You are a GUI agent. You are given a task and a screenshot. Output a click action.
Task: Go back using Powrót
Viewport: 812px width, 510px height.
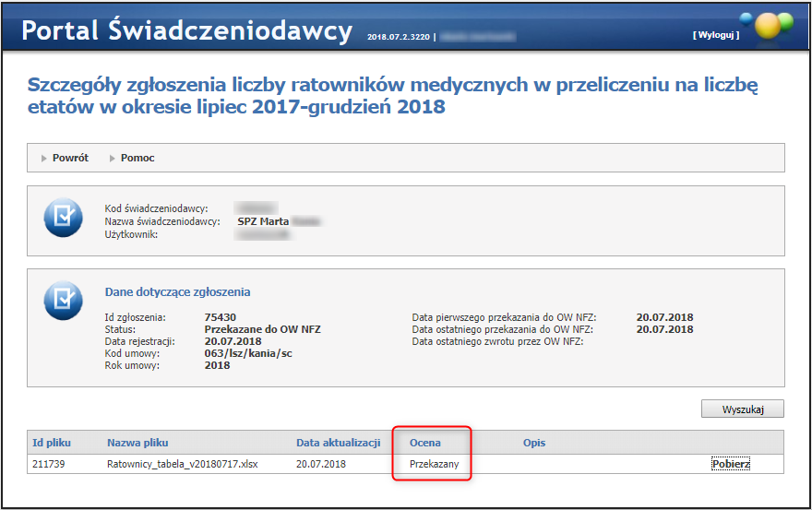70,158
